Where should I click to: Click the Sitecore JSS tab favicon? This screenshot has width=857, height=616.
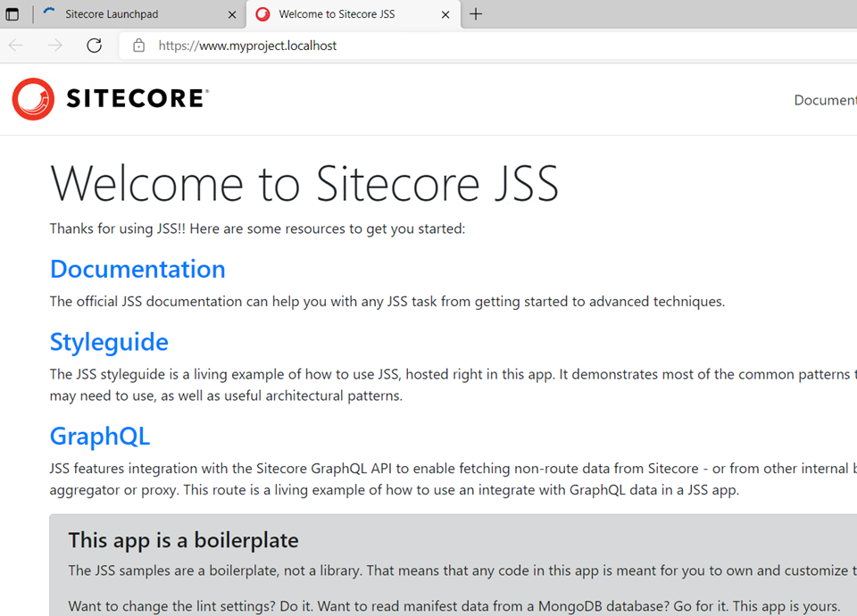coord(262,14)
